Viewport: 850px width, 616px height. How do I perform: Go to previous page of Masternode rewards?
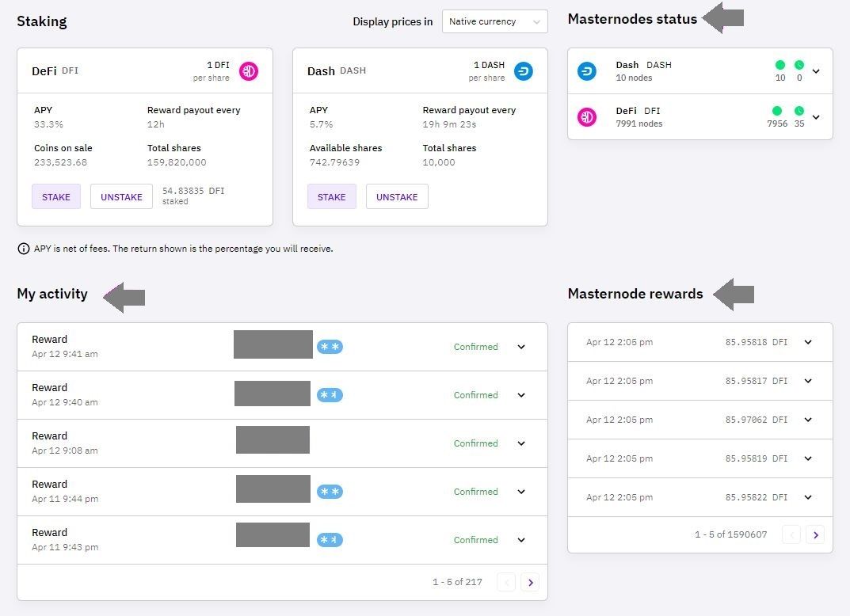[791, 535]
